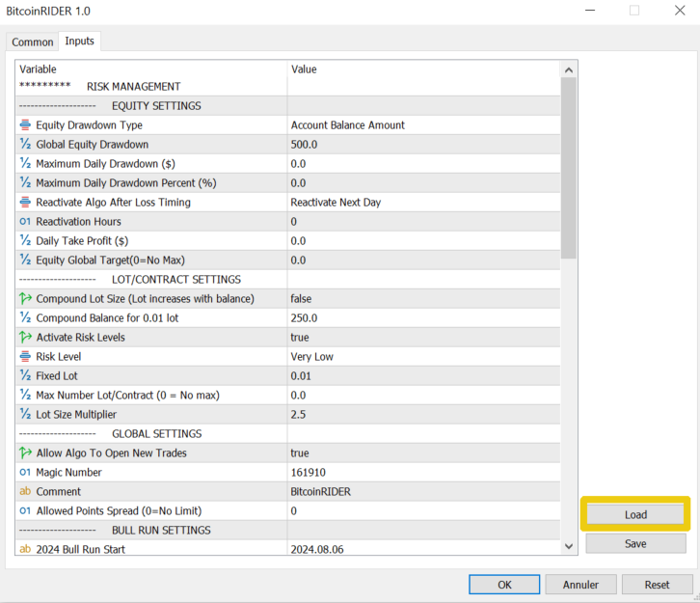Select the LOT/CONTRACT SETTINGS section row

287,279
